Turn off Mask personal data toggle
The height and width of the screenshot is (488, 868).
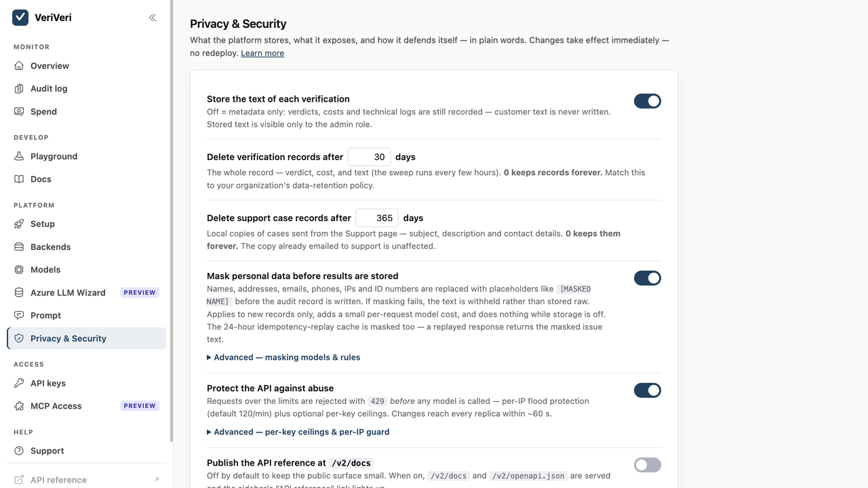point(648,278)
